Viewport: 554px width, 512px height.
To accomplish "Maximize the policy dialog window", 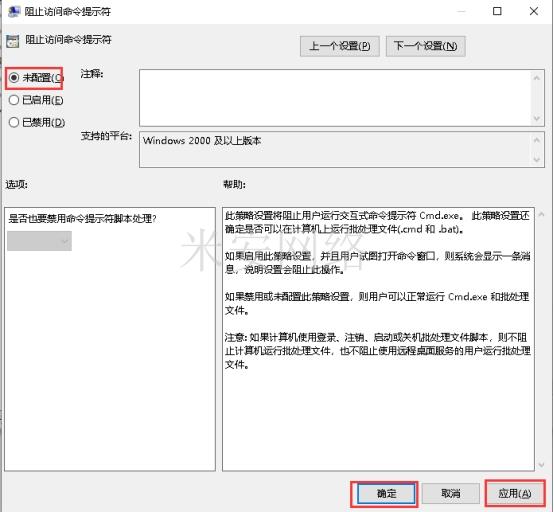I will 497,11.
